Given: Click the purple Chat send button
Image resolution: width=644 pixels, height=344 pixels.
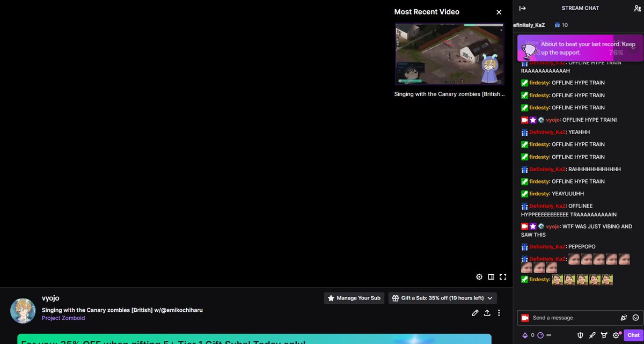Looking at the screenshot, I should click(633, 335).
